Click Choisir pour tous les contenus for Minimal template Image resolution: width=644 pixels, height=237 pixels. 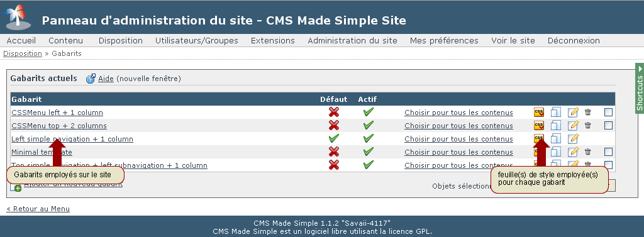pos(458,152)
